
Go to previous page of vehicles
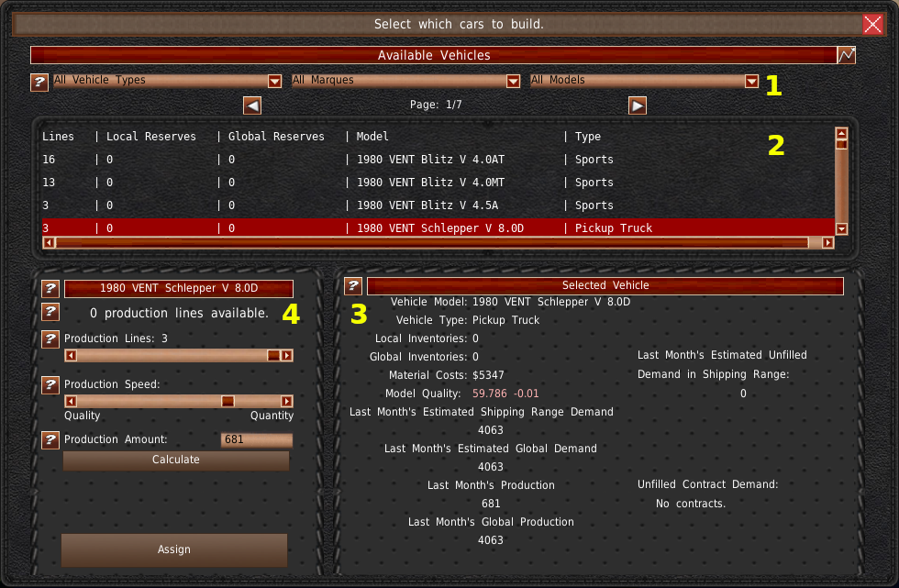pos(252,105)
